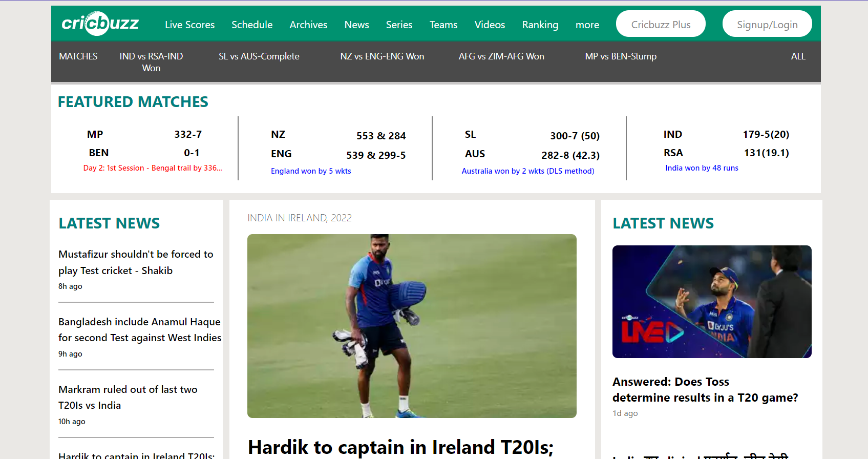View 'England won by 5 wkts' result
This screenshot has height=459, width=868.
pos(311,171)
